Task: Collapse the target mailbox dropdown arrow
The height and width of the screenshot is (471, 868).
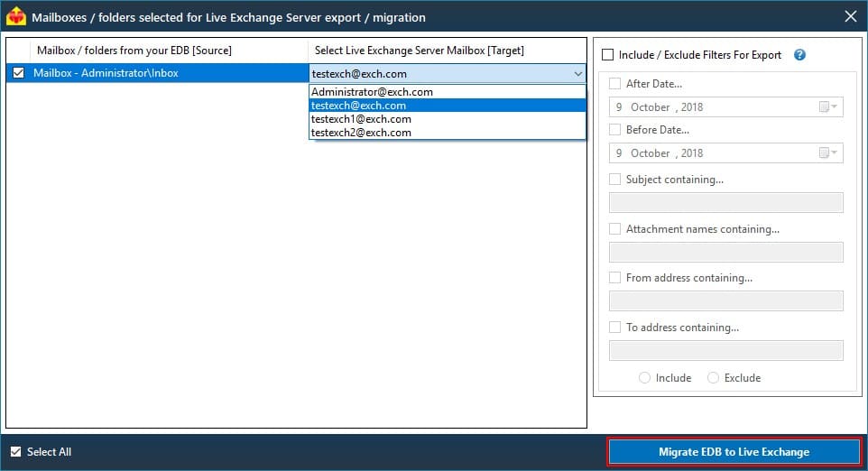Action: [577, 74]
